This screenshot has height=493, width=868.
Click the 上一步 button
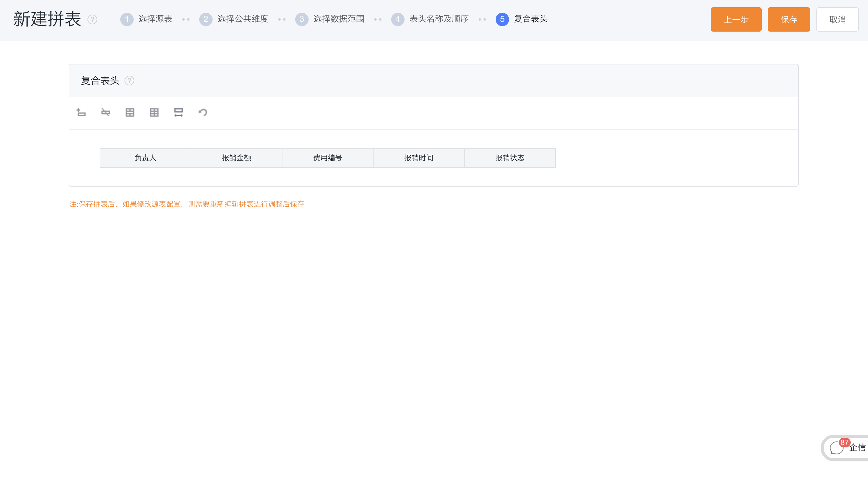736,20
